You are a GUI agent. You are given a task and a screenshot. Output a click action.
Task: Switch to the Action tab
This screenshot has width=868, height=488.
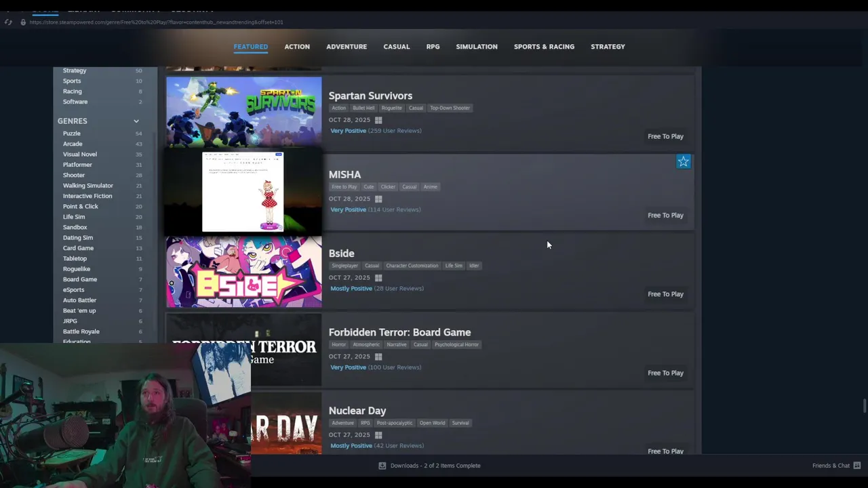coord(297,47)
